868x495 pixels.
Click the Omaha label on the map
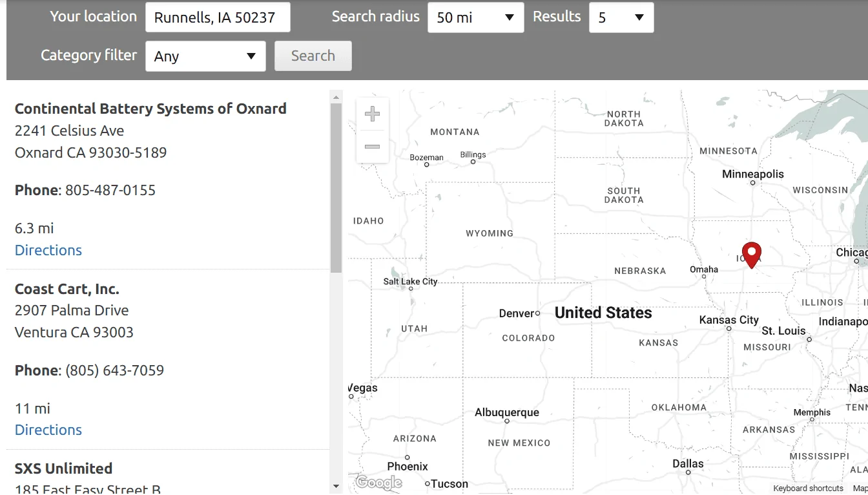pos(704,269)
